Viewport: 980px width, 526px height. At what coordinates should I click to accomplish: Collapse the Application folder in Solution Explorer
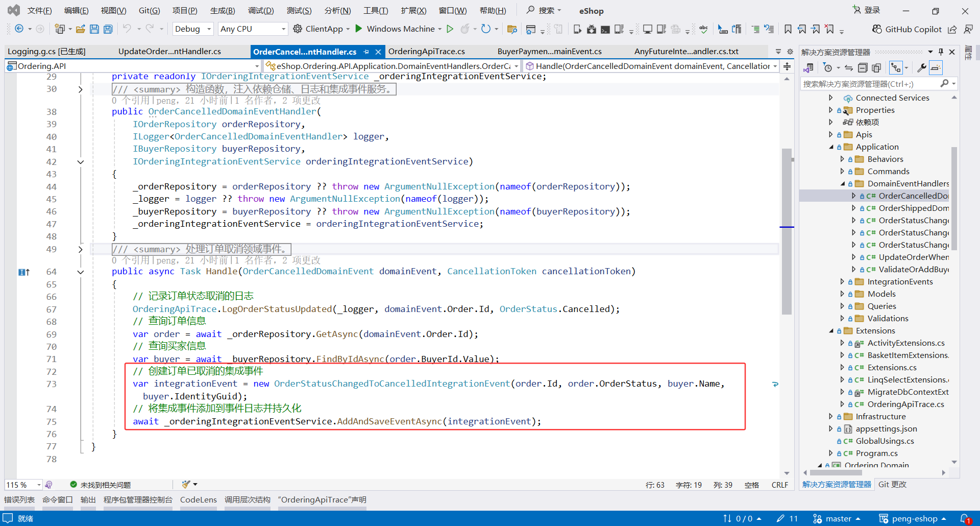tap(831, 147)
